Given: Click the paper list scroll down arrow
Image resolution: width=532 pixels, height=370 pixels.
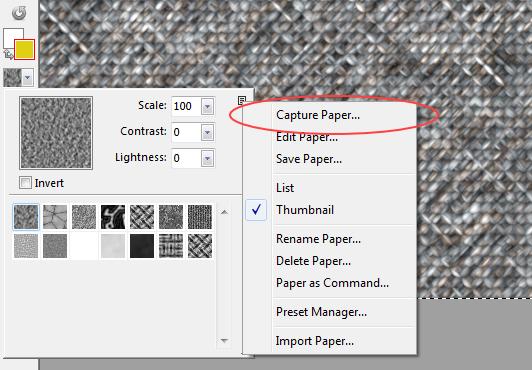Looking at the screenshot, I should pyautogui.click(x=224, y=340).
